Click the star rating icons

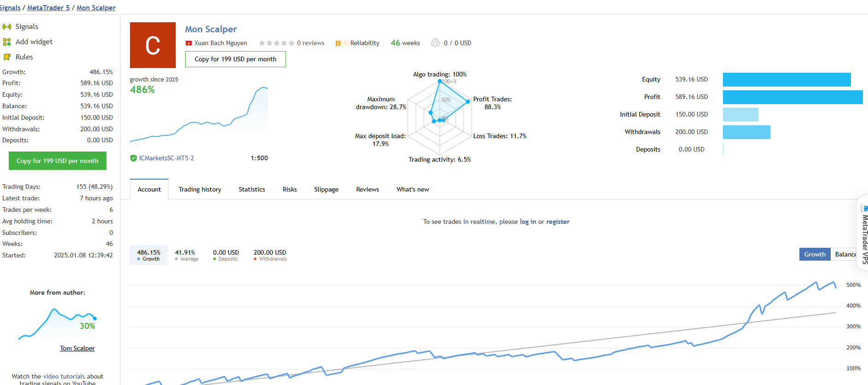276,43
